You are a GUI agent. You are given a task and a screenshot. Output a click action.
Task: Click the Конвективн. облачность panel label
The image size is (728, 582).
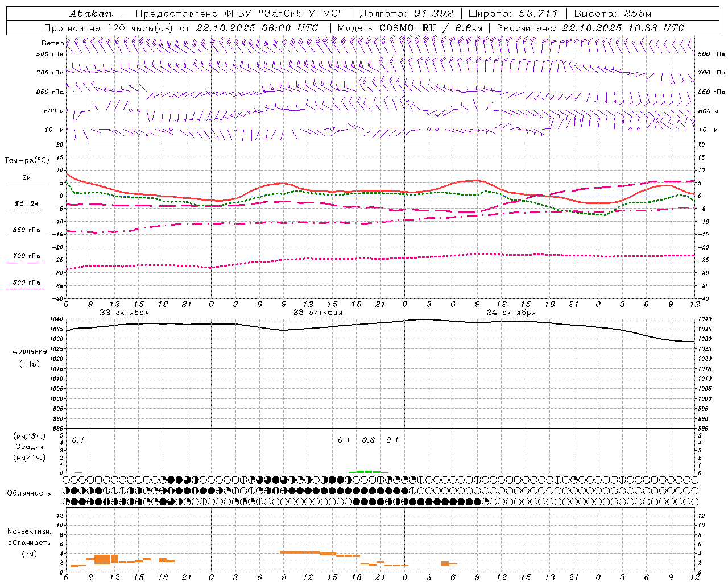[29, 542]
